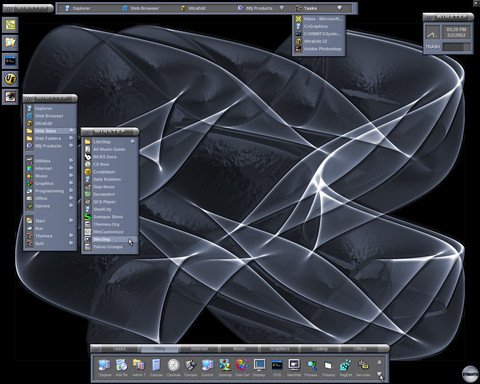
Task: Open the DOS prompt dock icon
Action: tap(277, 366)
